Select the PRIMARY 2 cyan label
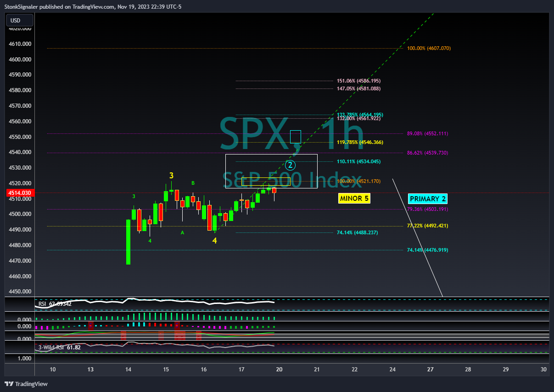 coord(428,199)
